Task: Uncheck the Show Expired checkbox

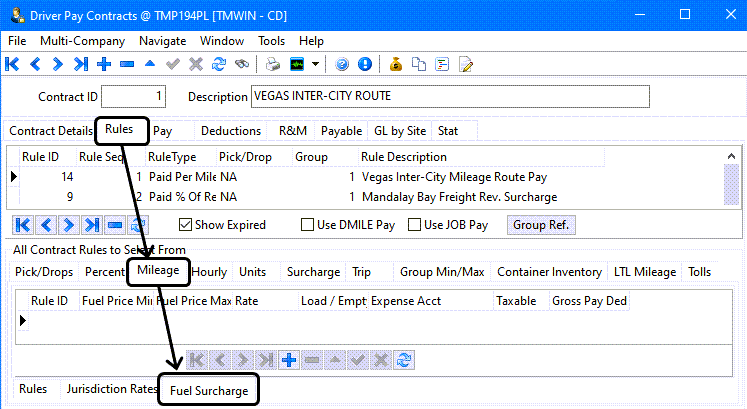Action: [x=186, y=225]
